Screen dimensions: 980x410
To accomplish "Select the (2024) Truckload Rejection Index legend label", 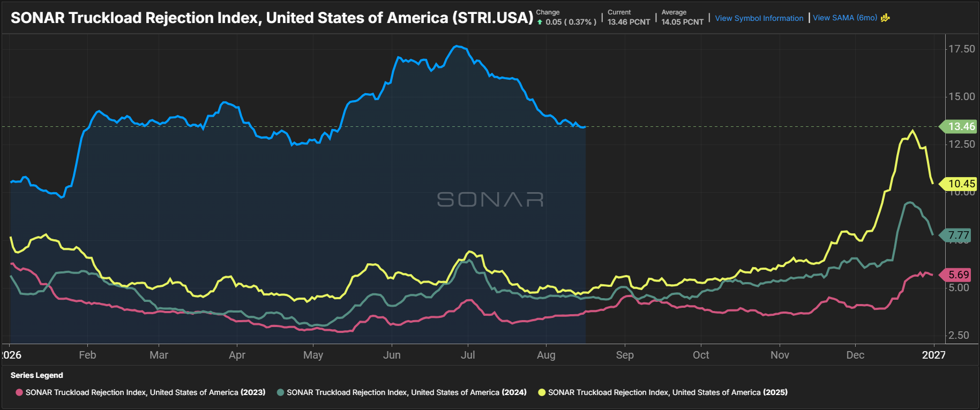I will 407,392.
